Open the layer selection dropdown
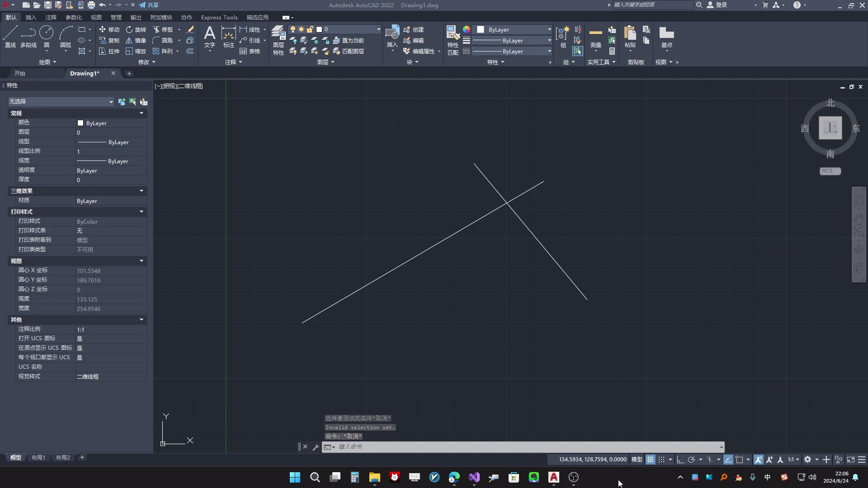Screen dimensions: 868x488 click(378, 29)
